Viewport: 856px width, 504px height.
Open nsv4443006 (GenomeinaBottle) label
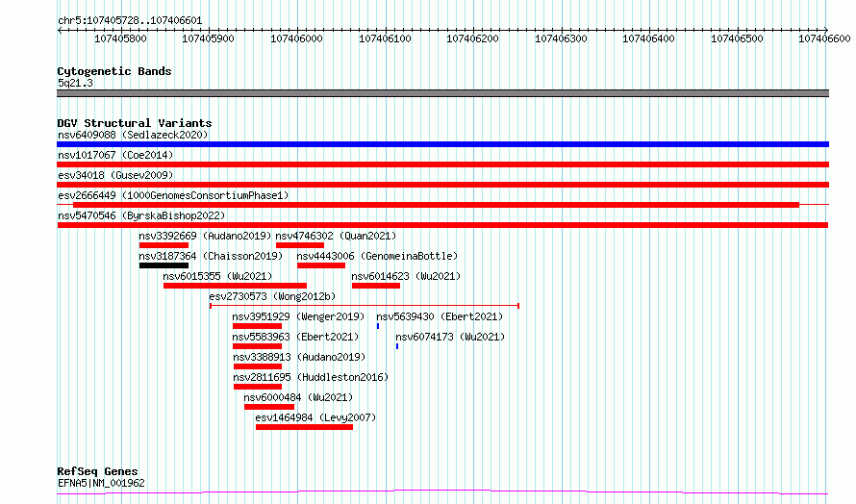377,256
